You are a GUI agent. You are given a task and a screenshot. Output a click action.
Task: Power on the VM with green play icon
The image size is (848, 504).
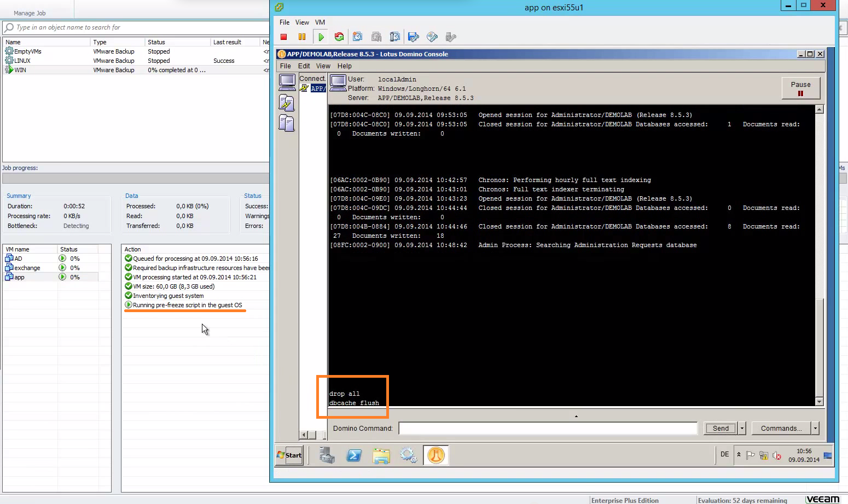coord(321,37)
